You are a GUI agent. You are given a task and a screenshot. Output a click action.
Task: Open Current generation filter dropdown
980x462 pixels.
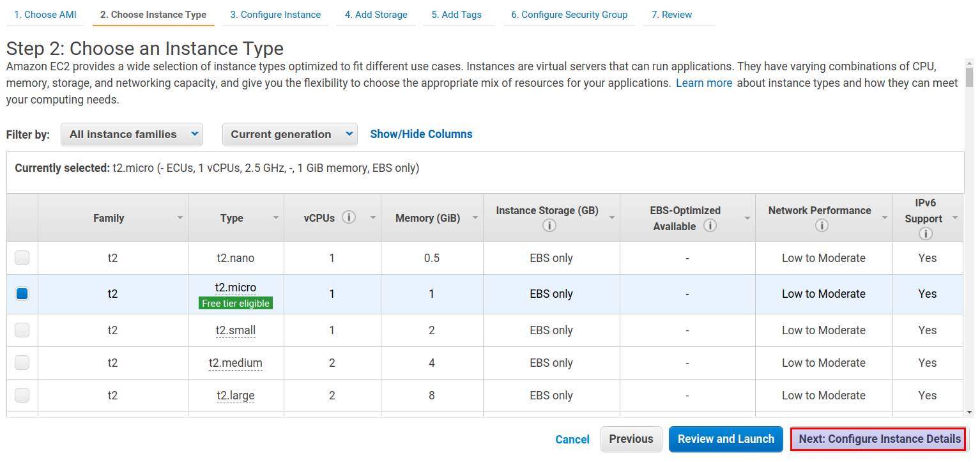290,134
